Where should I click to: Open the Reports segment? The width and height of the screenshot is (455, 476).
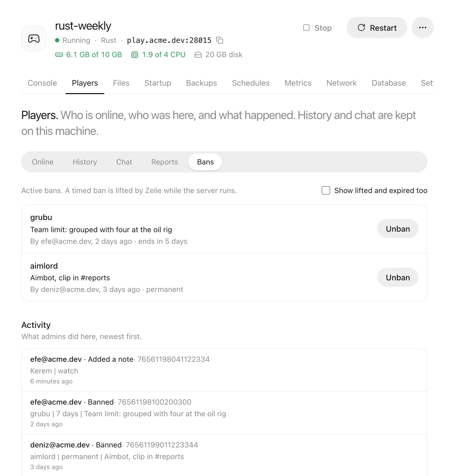pos(165,162)
